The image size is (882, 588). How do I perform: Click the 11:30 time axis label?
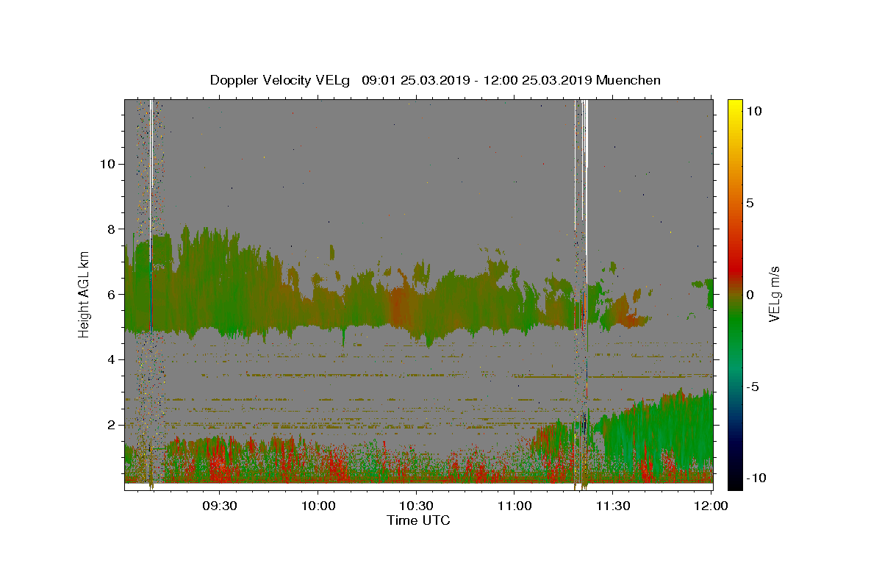[612, 506]
